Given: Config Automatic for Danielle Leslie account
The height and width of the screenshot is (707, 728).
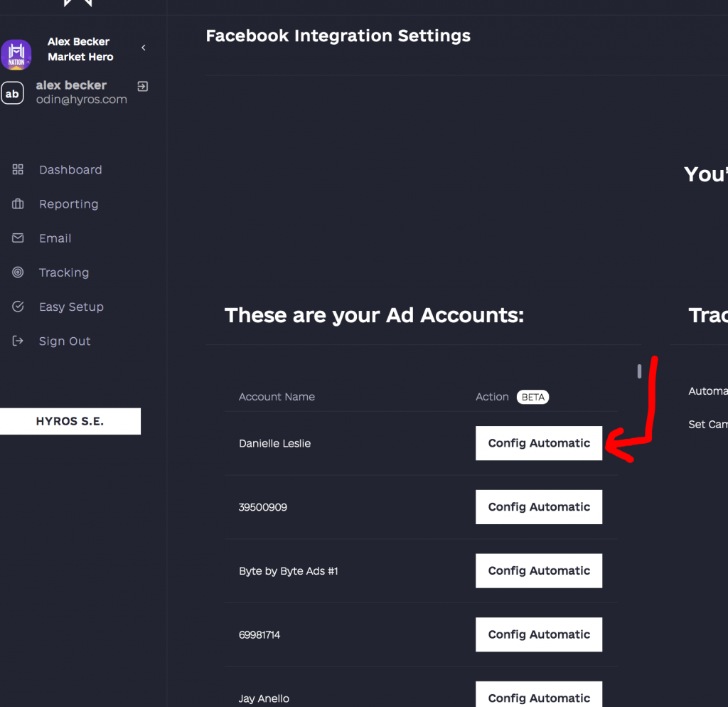Looking at the screenshot, I should [539, 443].
